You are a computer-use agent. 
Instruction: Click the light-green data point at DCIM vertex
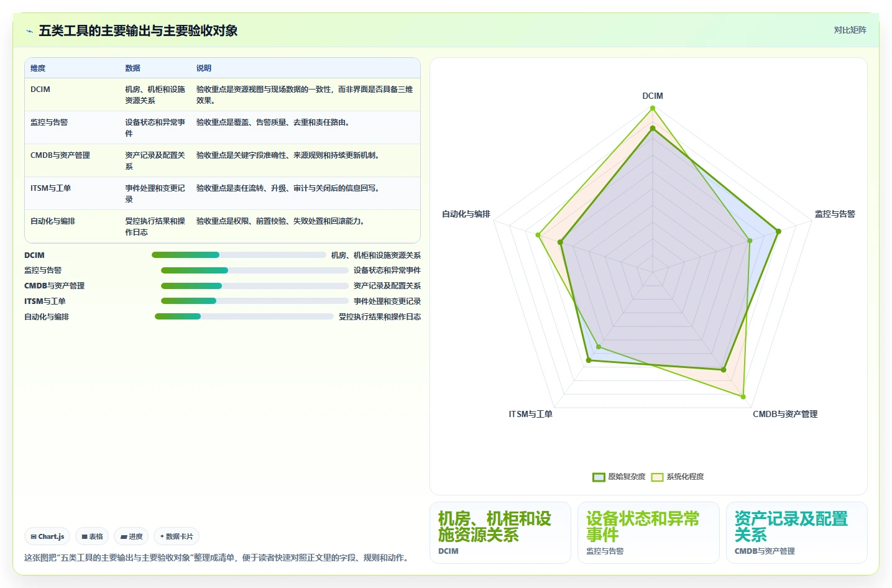pos(653,108)
